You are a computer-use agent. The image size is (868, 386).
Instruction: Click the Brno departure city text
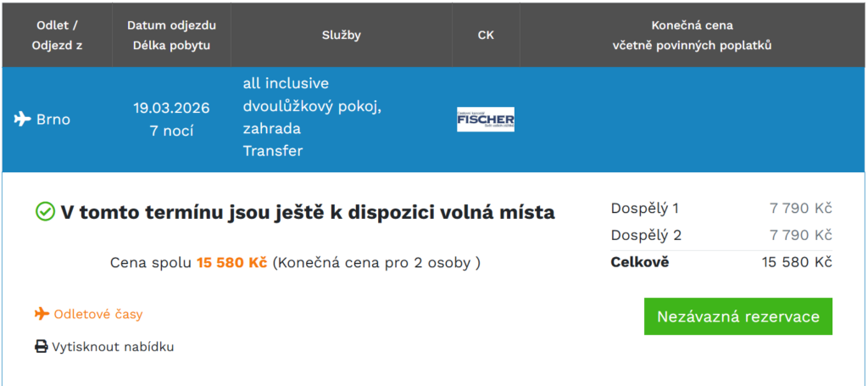[x=53, y=119]
